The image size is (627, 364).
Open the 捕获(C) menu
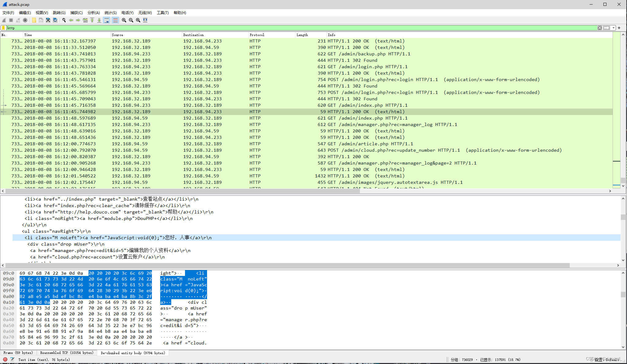coord(76,13)
